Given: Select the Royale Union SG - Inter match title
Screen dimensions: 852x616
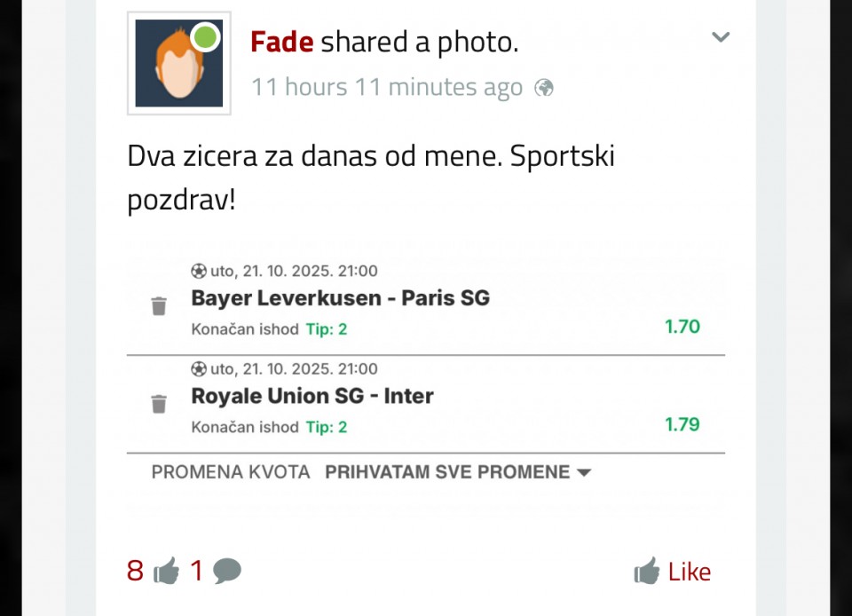Looking at the screenshot, I should [312, 396].
